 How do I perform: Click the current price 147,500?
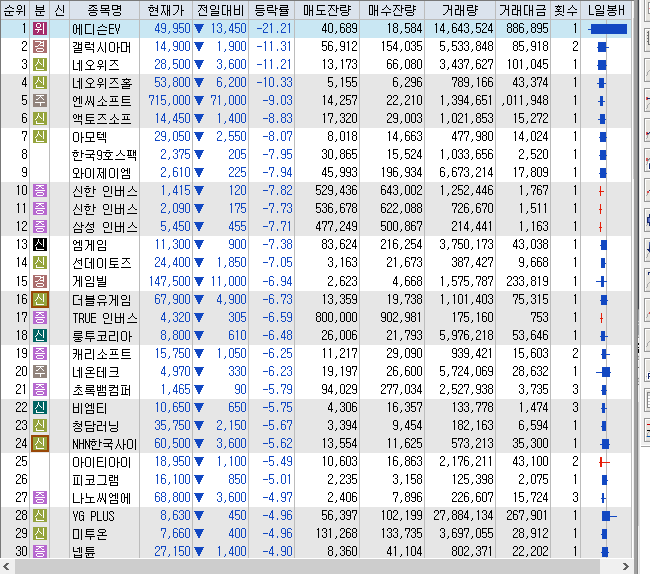[169, 281]
